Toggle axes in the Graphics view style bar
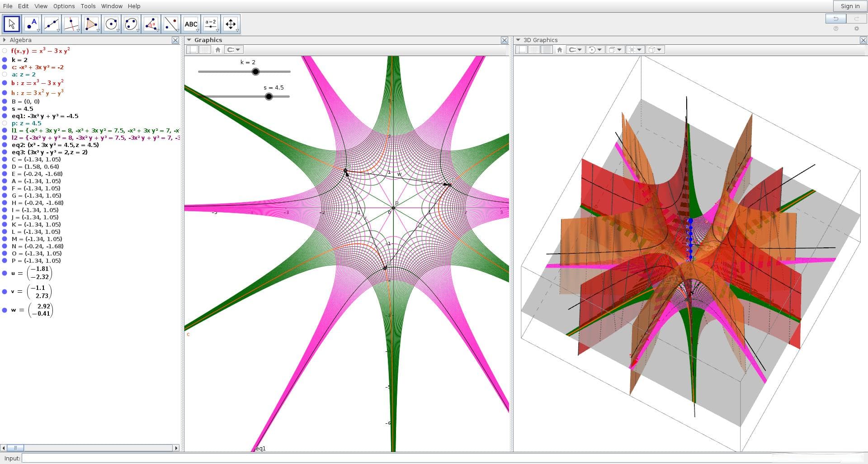Viewport: 868px width, 464px height. point(192,50)
